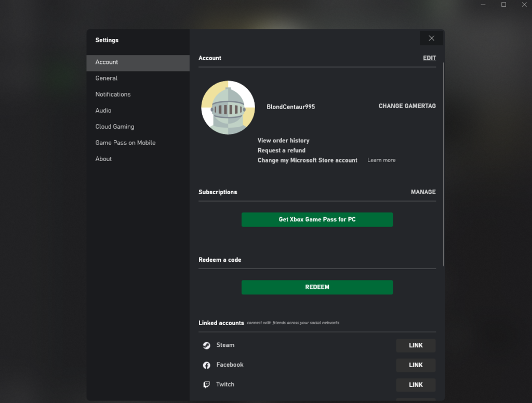Screen dimensions: 532x403
Task: Click Get Xbox Game Pass for PC
Action: 317,220
